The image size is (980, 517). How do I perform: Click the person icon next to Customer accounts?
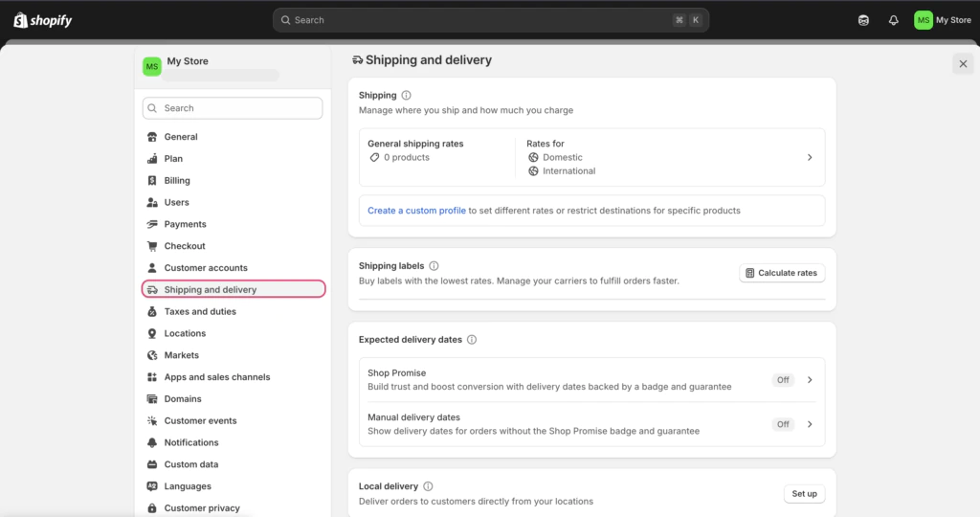coord(152,268)
